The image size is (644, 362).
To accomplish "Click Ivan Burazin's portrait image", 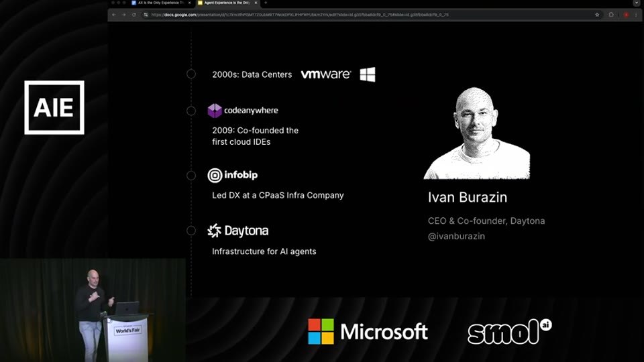I will click(477, 133).
